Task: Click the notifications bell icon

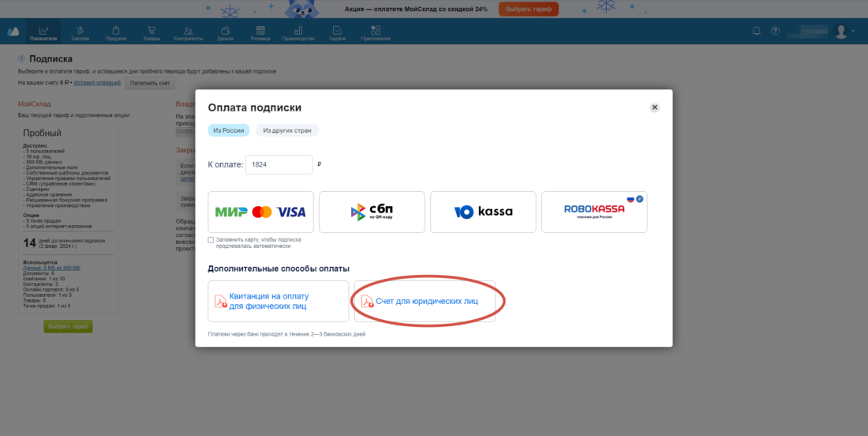Action: point(756,31)
